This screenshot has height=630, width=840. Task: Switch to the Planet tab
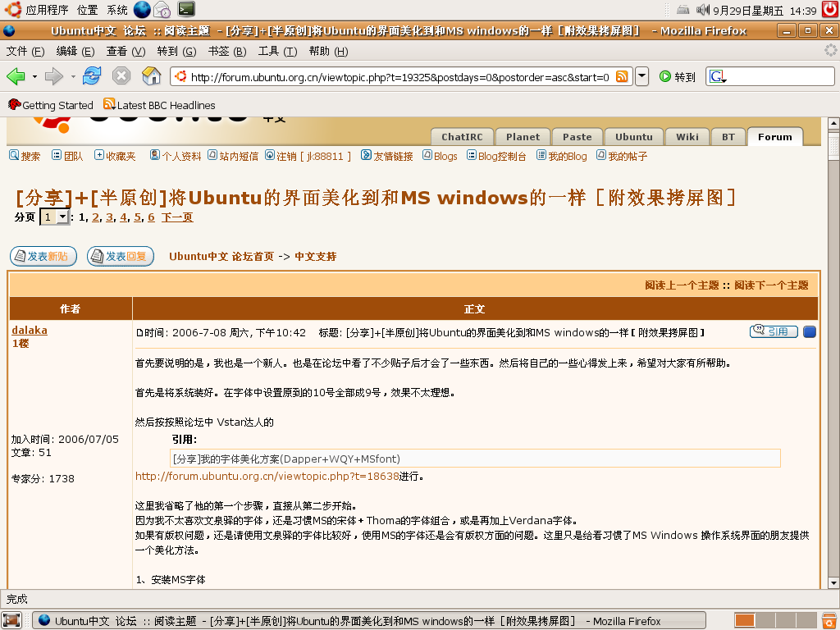tap(523, 137)
